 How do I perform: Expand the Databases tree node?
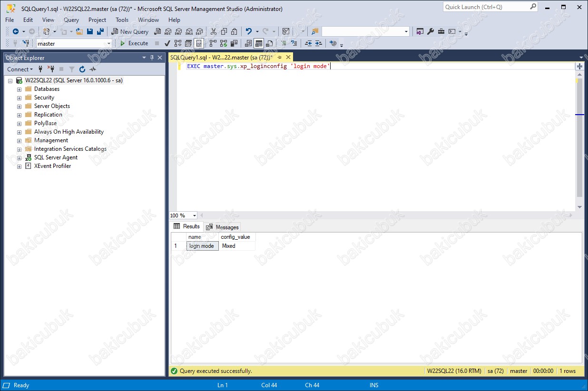tap(20, 89)
